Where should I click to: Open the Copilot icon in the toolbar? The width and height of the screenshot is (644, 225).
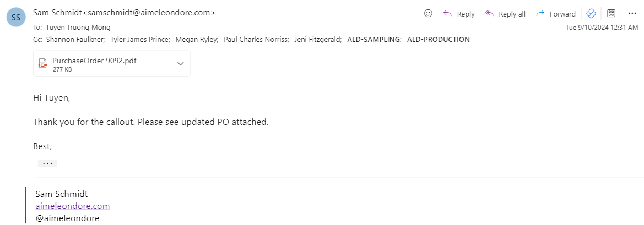coord(591,14)
